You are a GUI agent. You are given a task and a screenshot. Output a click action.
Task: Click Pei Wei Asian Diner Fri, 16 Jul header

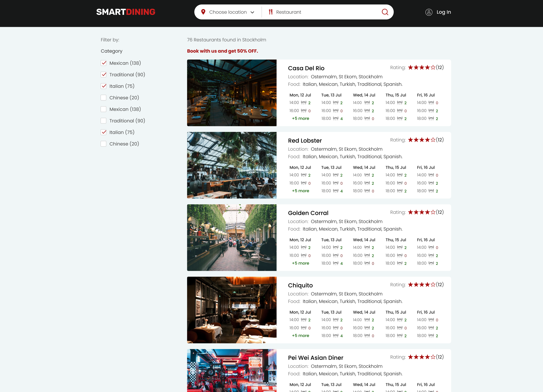426,385
